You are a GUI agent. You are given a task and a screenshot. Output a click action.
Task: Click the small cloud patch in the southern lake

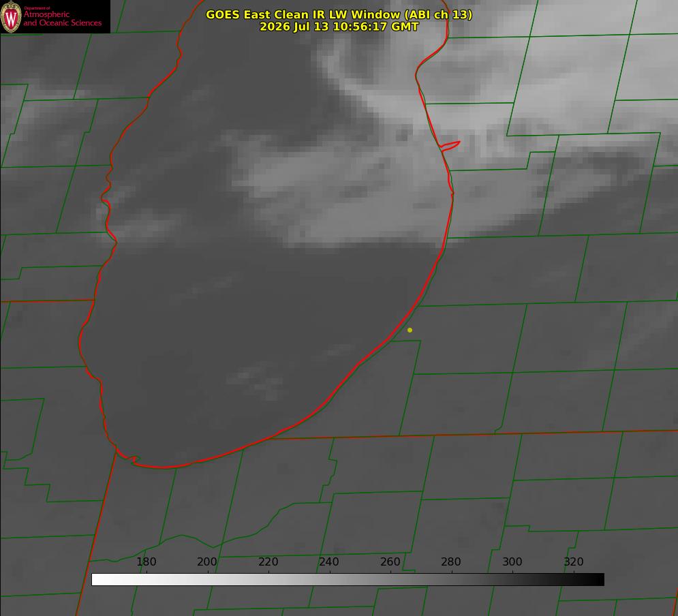point(256,382)
